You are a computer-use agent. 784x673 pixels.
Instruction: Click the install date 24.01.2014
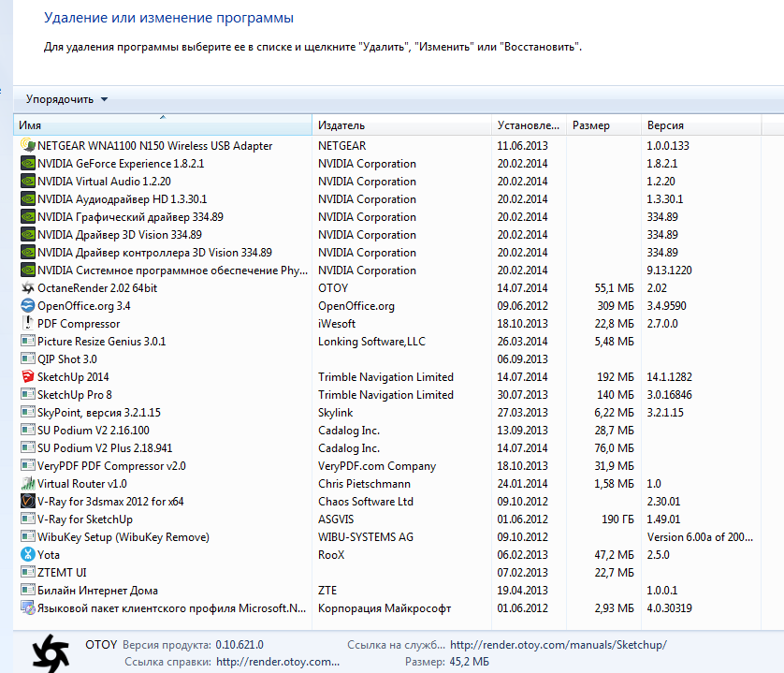522,484
